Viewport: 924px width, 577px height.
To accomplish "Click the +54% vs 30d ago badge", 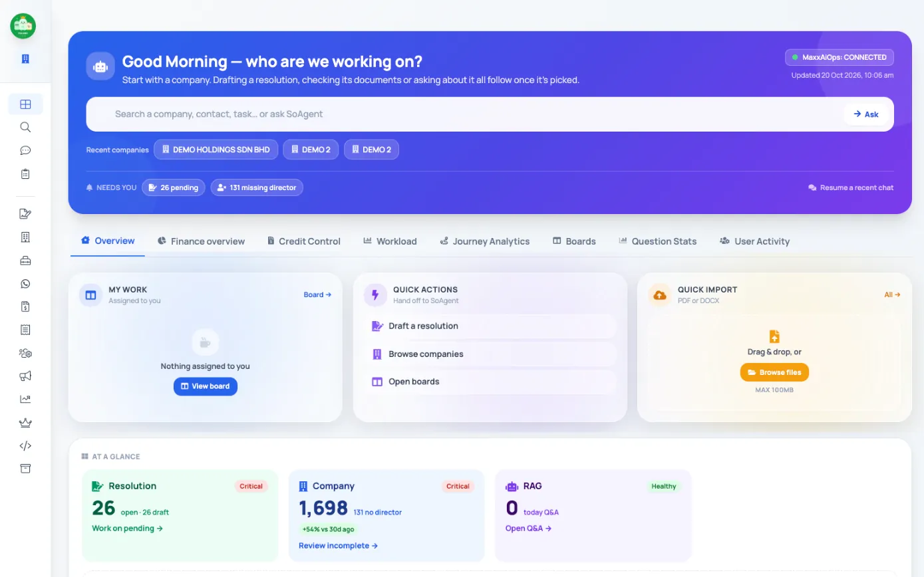I will coord(328,530).
